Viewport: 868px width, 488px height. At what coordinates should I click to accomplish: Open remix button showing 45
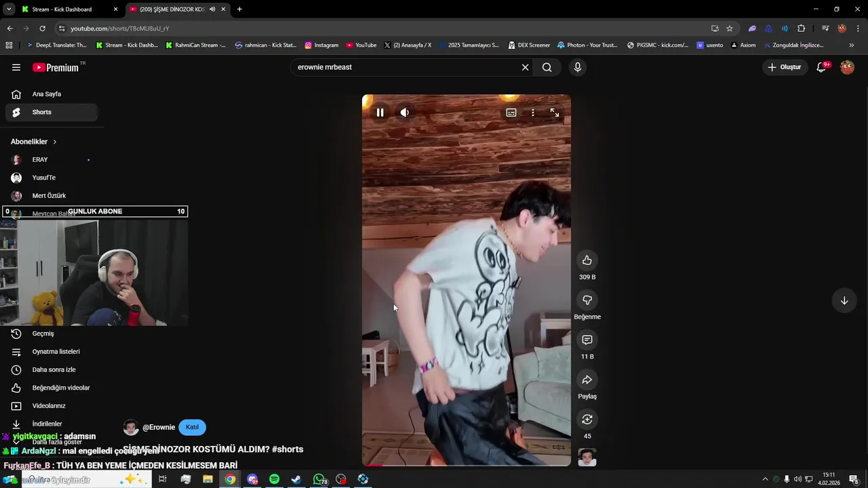(x=587, y=420)
